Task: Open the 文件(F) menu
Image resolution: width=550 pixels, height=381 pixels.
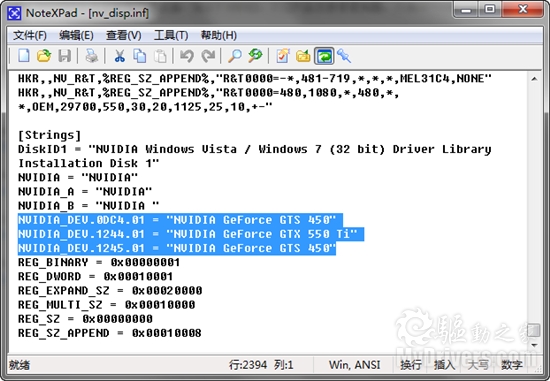Action: [30, 35]
